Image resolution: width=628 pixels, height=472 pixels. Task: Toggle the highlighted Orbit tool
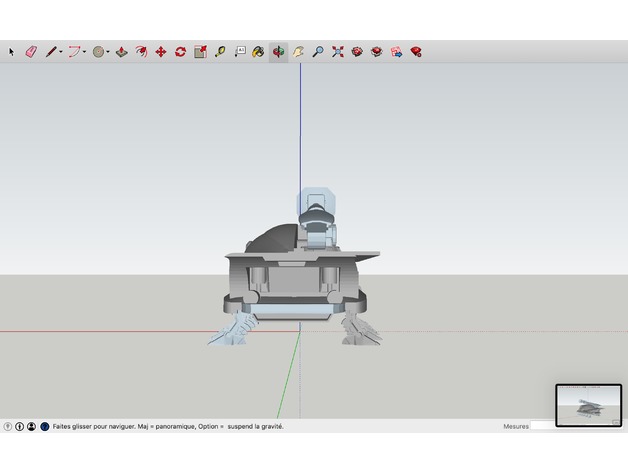pos(278,51)
